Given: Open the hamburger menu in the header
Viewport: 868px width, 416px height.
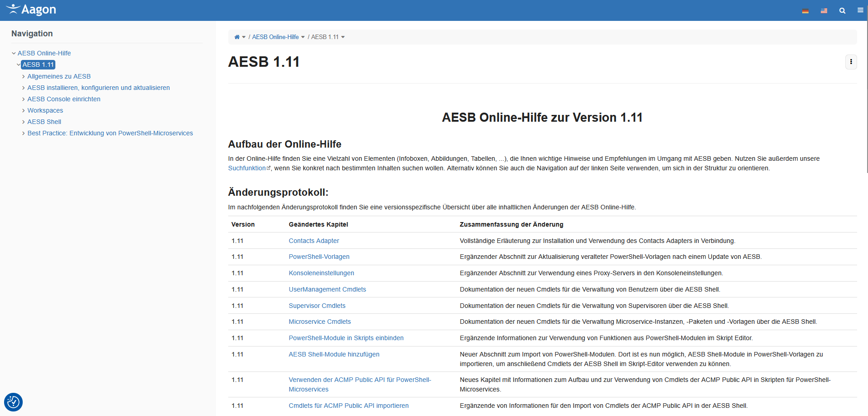Looking at the screenshot, I should 860,10.
